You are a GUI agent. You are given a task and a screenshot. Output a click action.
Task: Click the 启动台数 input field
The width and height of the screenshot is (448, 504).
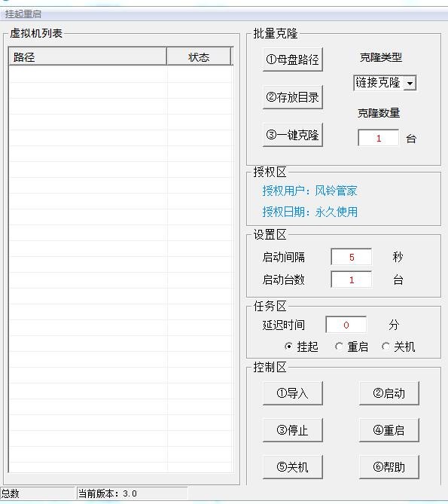coord(352,279)
